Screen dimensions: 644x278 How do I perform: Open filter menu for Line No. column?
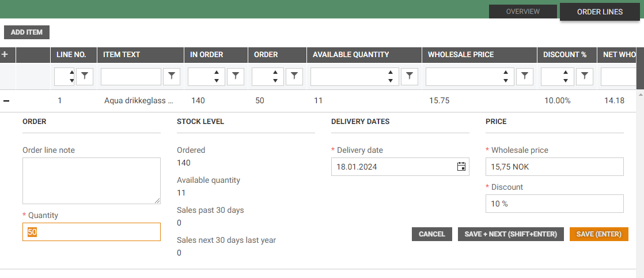(x=85, y=76)
